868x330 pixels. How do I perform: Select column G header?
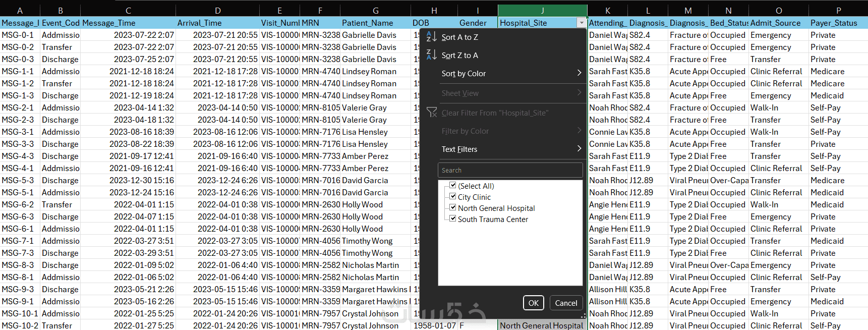click(375, 10)
